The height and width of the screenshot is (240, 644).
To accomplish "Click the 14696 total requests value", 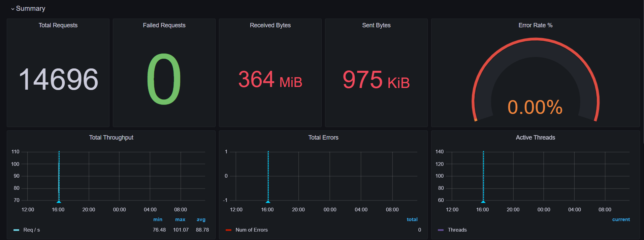I will (x=58, y=79).
